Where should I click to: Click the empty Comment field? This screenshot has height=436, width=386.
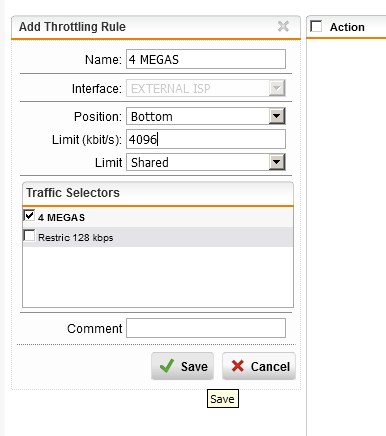click(x=206, y=328)
